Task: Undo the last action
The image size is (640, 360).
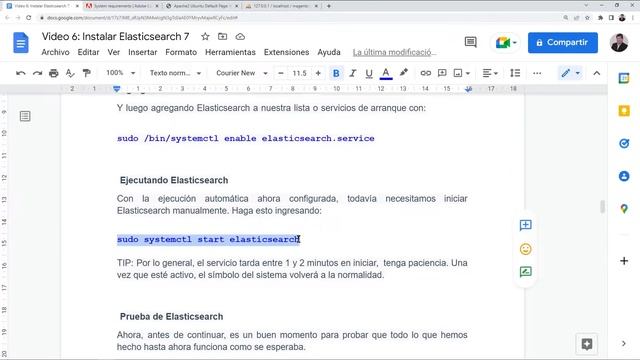Action: [x=20, y=73]
